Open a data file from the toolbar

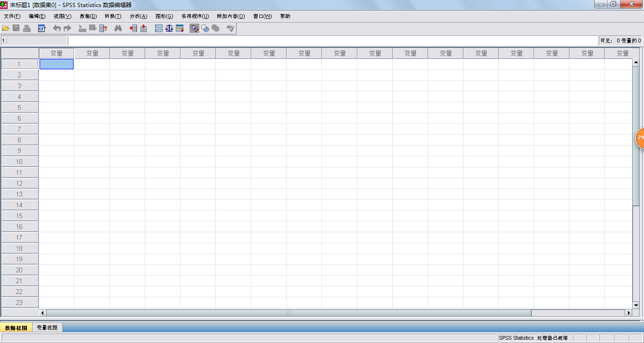pyautogui.click(x=6, y=28)
